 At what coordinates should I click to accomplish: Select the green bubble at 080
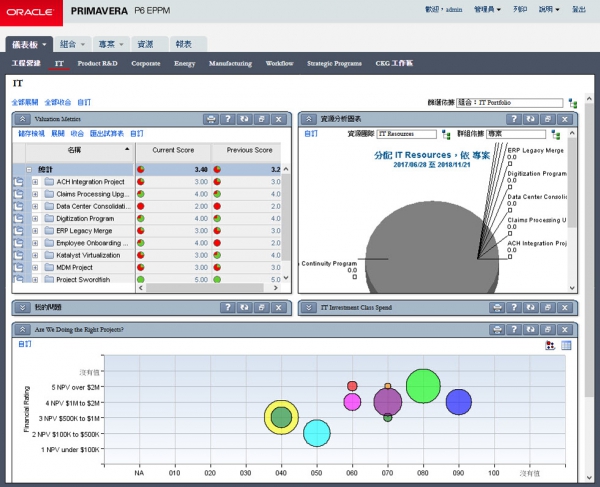point(423,386)
